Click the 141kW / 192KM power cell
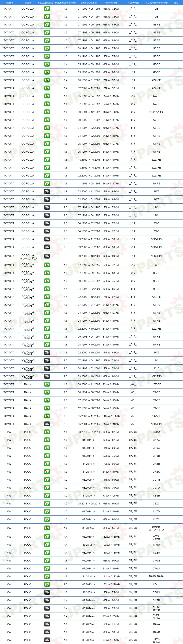 111,576
